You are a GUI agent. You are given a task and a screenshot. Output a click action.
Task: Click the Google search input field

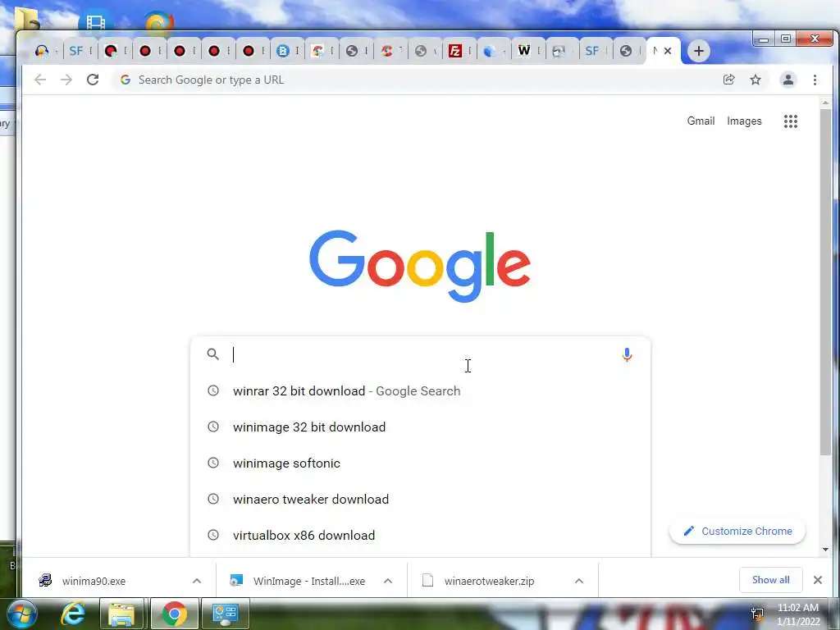[x=421, y=354]
